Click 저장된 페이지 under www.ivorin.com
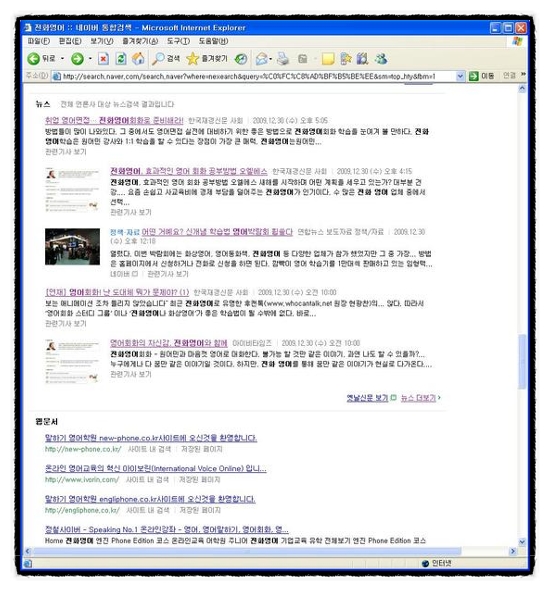Image resolution: width=550 pixels, height=591 pixels. pos(199,479)
